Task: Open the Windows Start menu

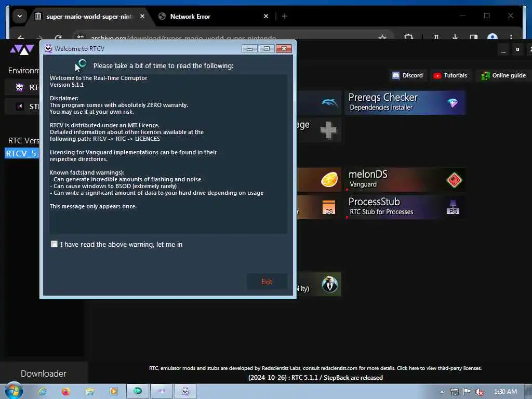Action: point(14,391)
